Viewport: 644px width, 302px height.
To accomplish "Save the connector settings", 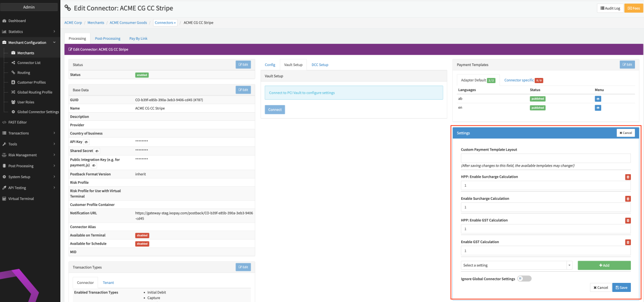I will coord(621,287).
